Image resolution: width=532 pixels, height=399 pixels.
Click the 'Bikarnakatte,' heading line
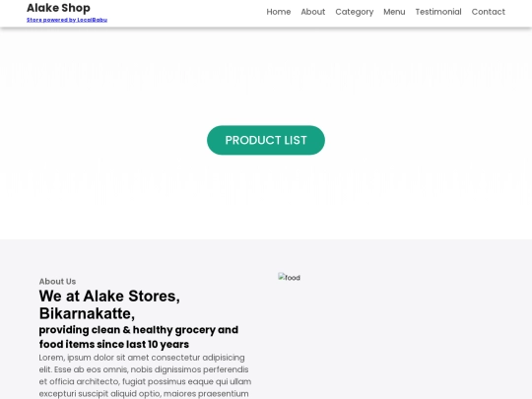pyautogui.click(x=87, y=313)
